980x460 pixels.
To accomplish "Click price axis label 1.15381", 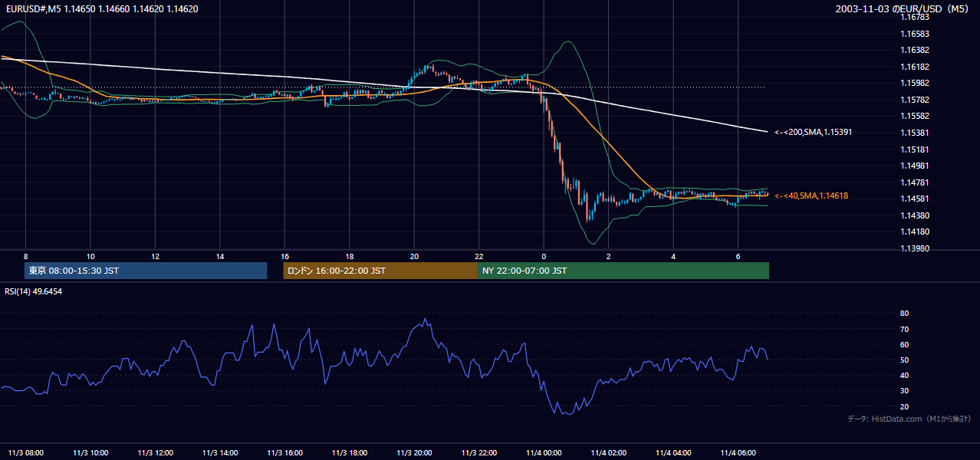I will (915, 133).
